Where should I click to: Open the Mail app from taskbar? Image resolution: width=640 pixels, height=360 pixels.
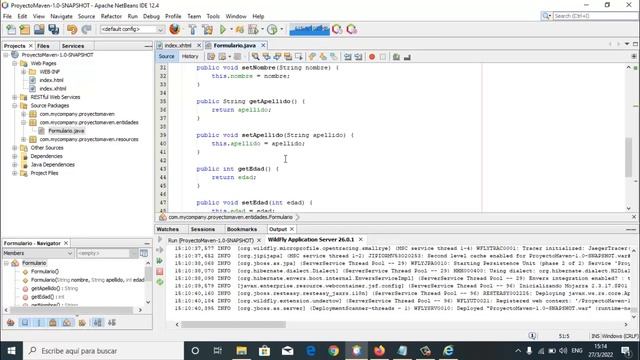coord(288,351)
